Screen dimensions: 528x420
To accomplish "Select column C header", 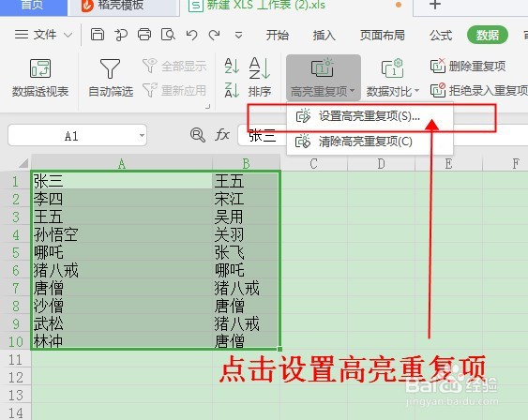I will click(313, 163).
